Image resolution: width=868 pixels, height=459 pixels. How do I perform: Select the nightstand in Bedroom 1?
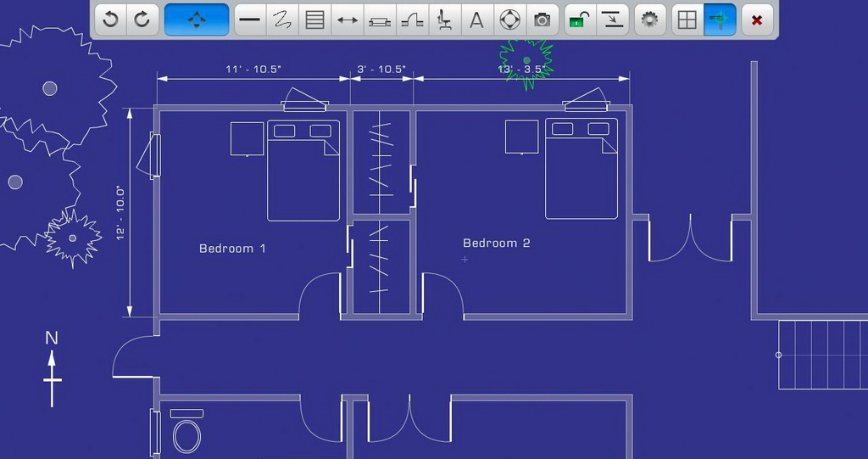pos(247,139)
